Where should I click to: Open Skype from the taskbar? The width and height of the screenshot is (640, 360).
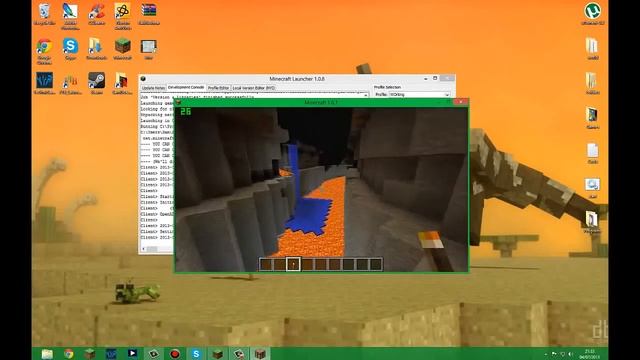(196, 353)
